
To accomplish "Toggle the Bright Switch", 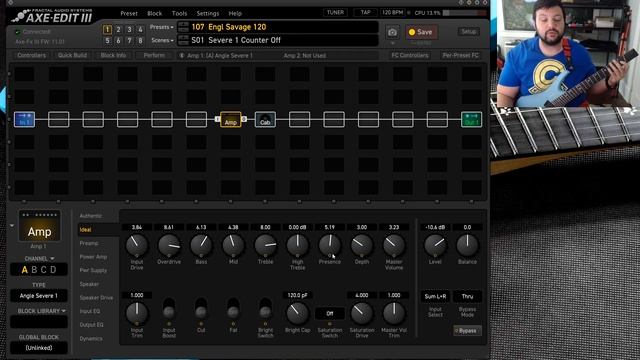I will tap(265, 309).
